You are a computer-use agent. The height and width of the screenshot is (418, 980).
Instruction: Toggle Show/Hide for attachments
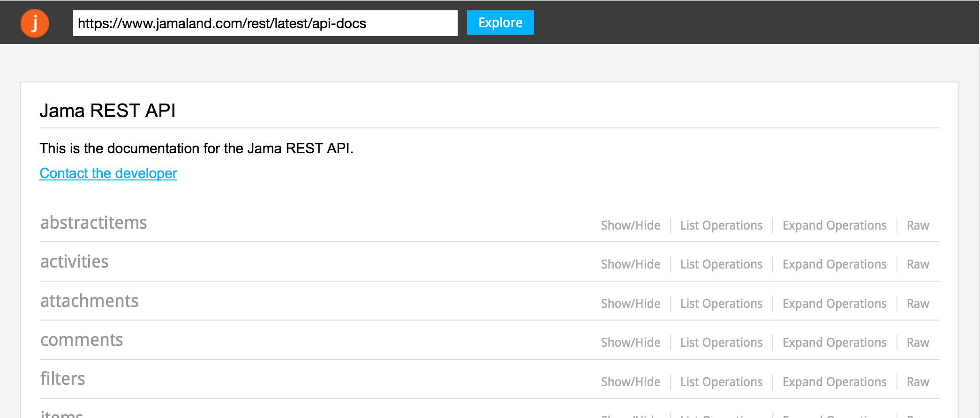[x=631, y=304]
